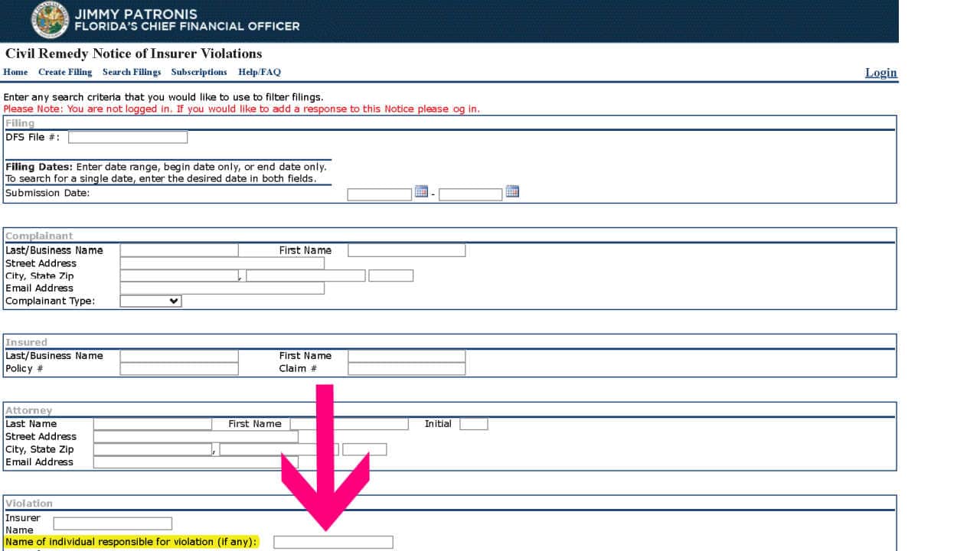This screenshot has width=980, height=551.
Task: Select Search Filings in the navigation
Action: [x=132, y=72]
